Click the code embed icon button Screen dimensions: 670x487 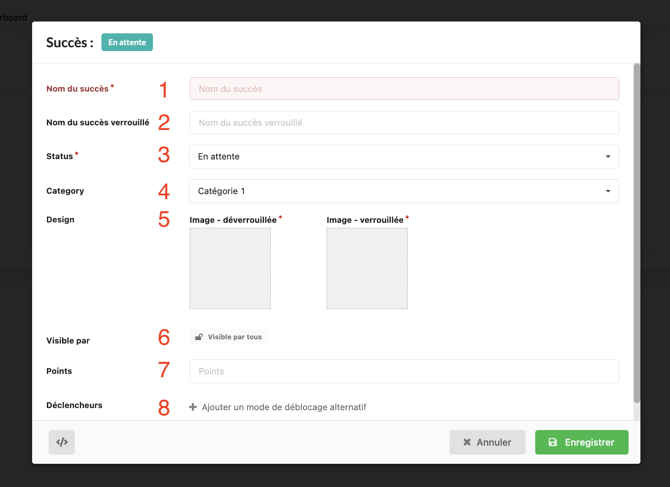pos(62,442)
